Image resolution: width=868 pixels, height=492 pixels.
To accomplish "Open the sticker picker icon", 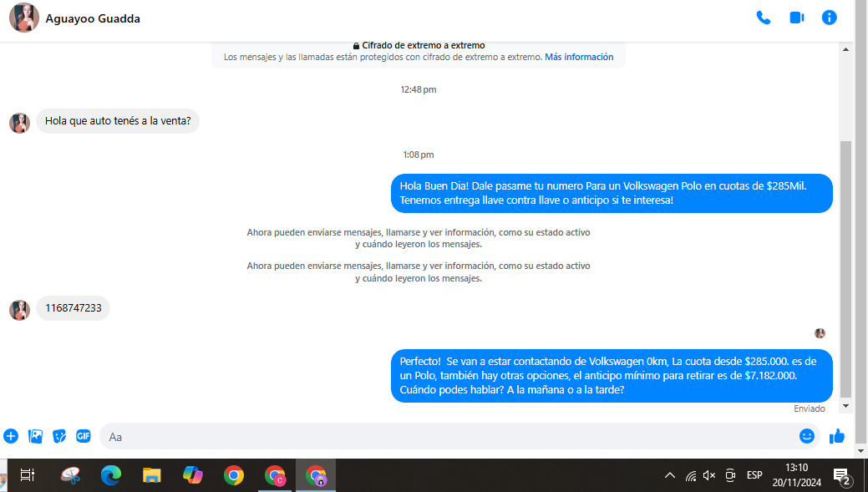I will (x=59, y=436).
